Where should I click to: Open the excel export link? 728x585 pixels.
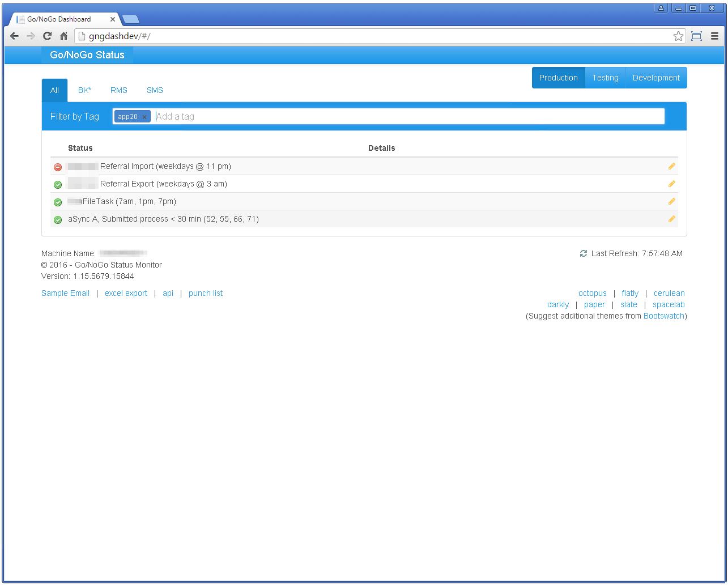tap(126, 293)
